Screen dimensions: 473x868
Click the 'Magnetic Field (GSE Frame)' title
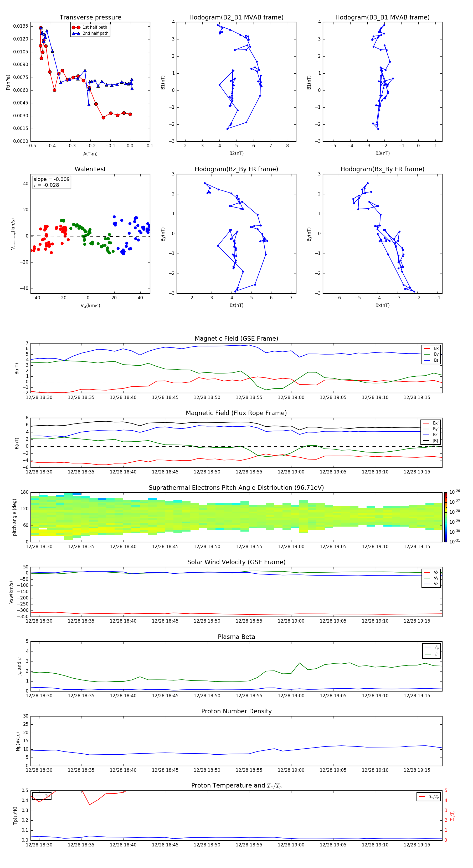[x=236, y=339]
